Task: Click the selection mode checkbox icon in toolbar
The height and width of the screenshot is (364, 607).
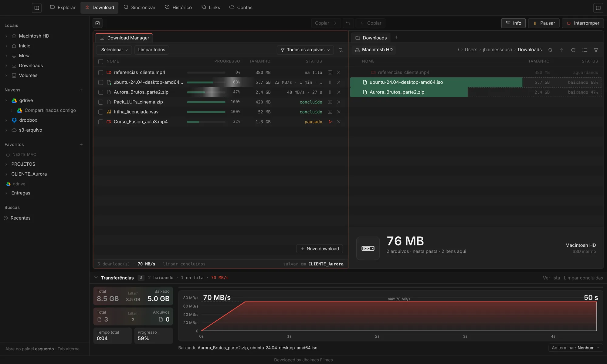Action: click(x=97, y=23)
